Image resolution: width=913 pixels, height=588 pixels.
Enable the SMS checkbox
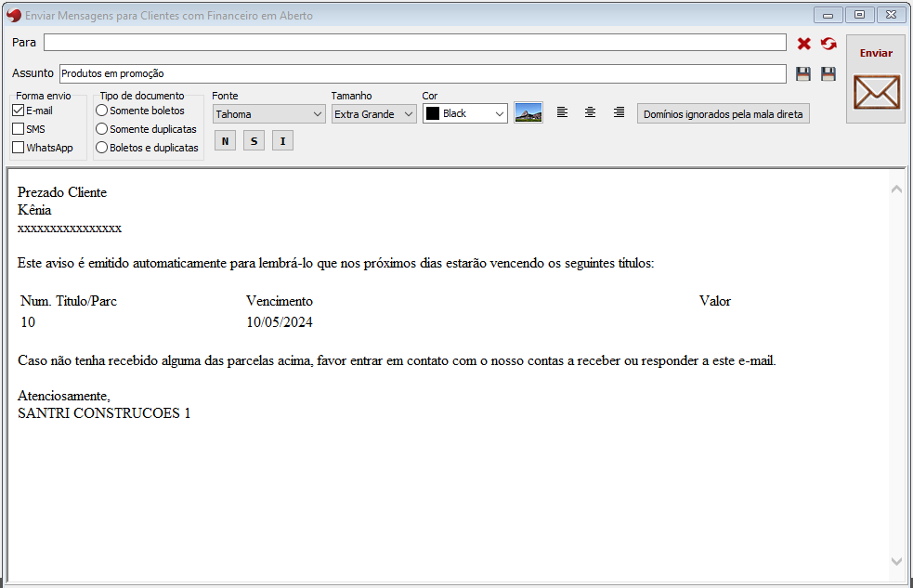18,129
